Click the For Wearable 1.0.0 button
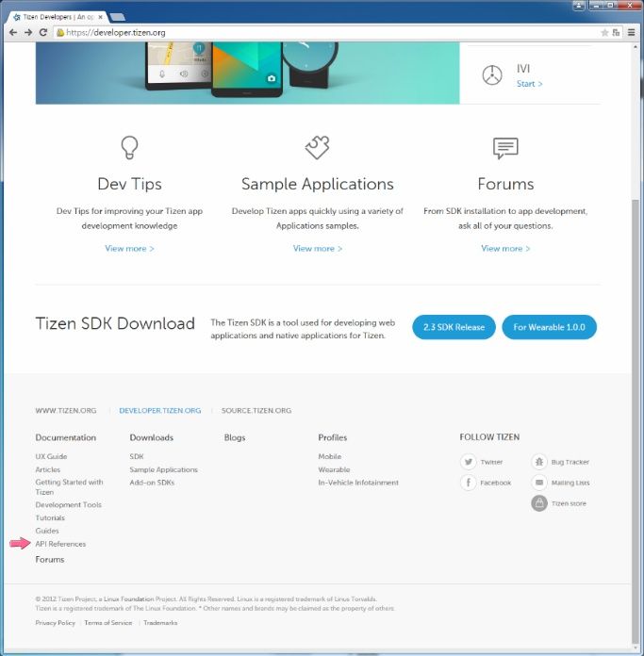 (550, 327)
